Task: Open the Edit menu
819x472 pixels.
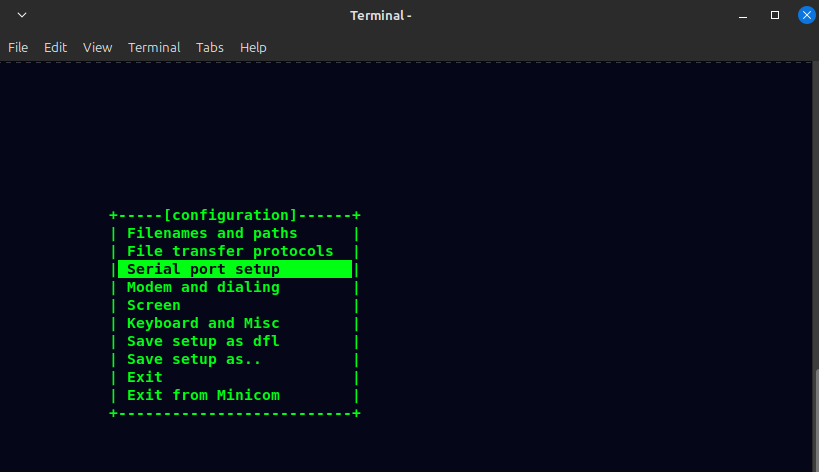Action: coord(55,47)
